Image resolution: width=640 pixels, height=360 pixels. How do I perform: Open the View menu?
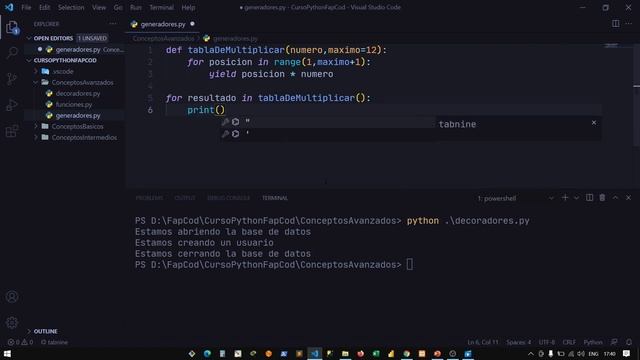pyautogui.click(x=99, y=7)
